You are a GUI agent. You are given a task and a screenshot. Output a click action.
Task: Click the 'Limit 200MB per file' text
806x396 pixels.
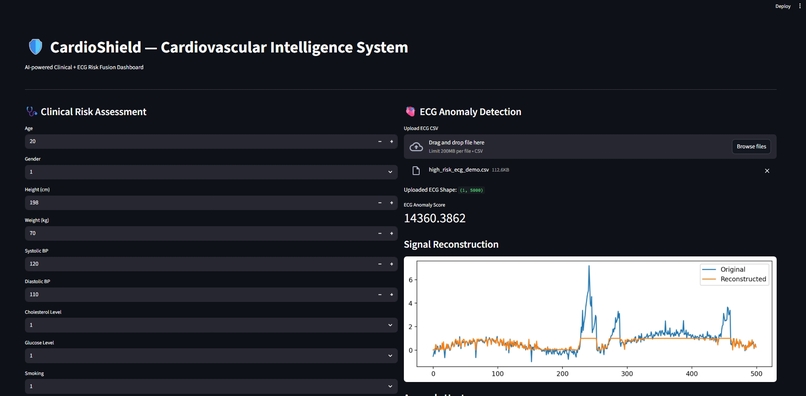click(x=455, y=151)
